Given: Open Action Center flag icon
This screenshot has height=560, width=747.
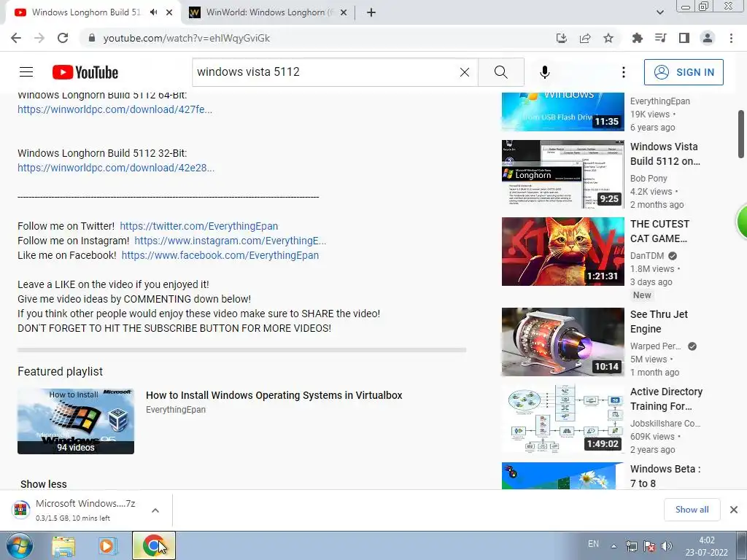Looking at the screenshot, I should coord(649,546).
